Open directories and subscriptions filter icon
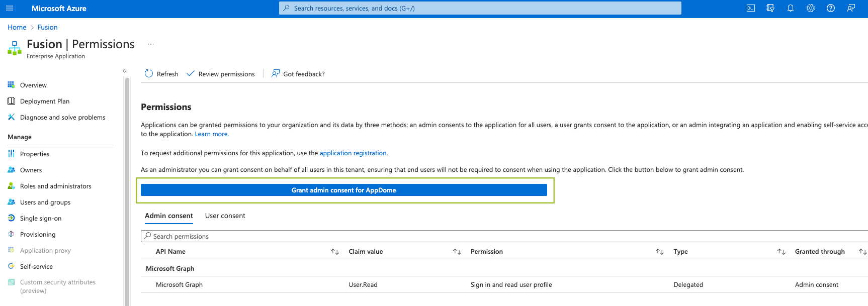 (x=770, y=9)
